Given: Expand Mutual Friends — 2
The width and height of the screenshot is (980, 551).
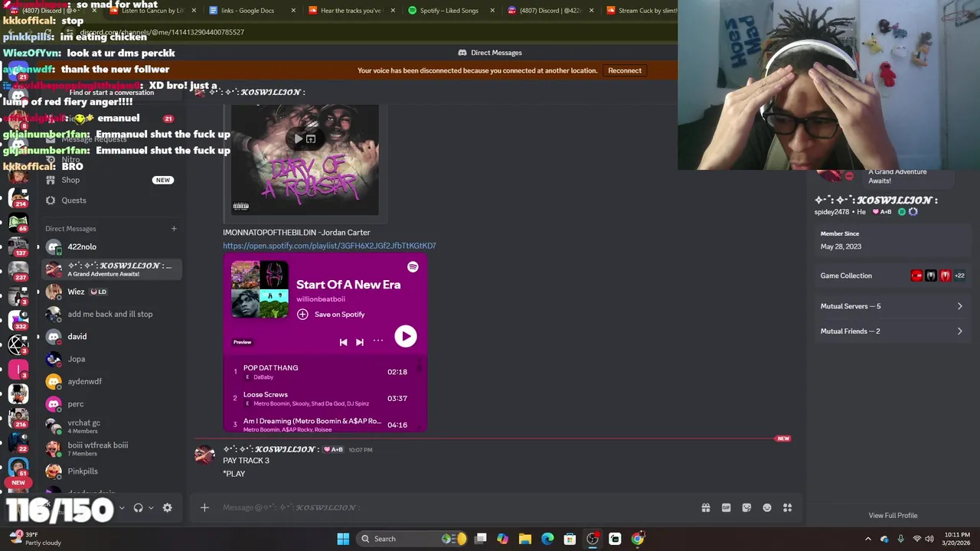Looking at the screenshot, I should pyautogui.click(x=892, y=331).
